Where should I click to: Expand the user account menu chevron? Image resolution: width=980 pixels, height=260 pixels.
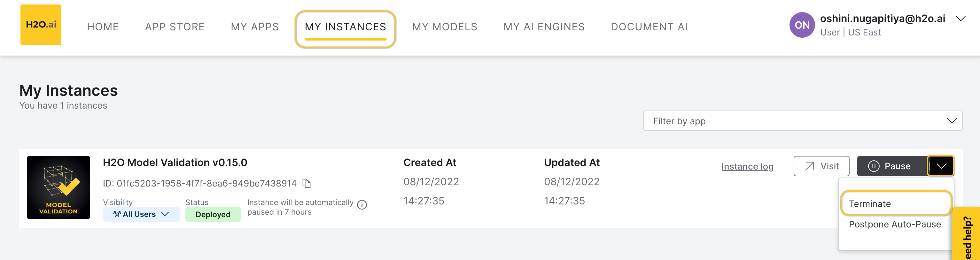pos(961,19)
